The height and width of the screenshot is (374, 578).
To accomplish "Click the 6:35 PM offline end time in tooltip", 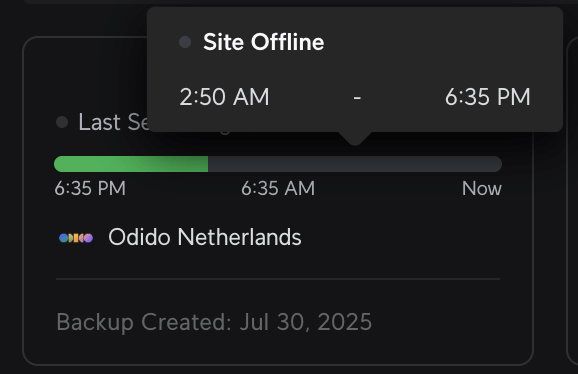I will coord(487,97).
